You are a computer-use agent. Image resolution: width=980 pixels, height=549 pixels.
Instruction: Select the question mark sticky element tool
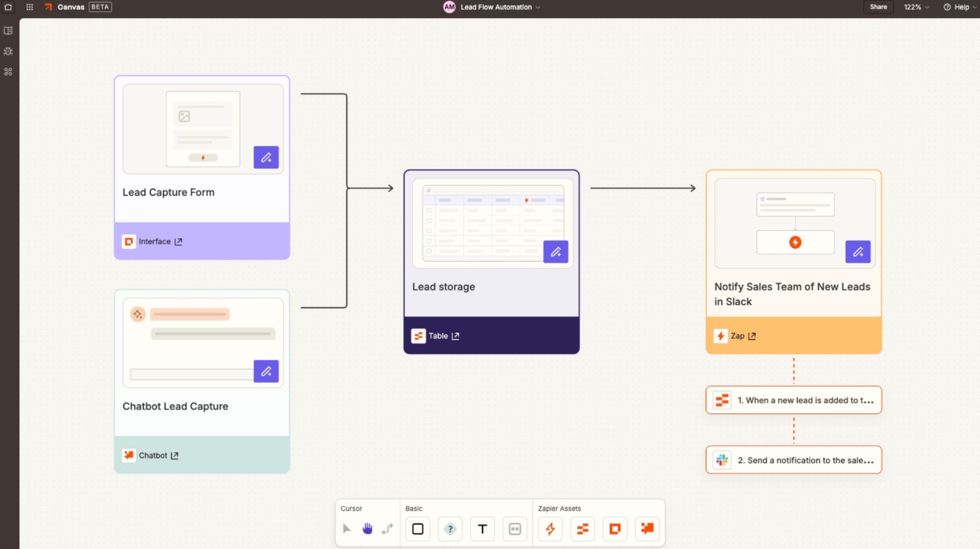coord(449,528)
